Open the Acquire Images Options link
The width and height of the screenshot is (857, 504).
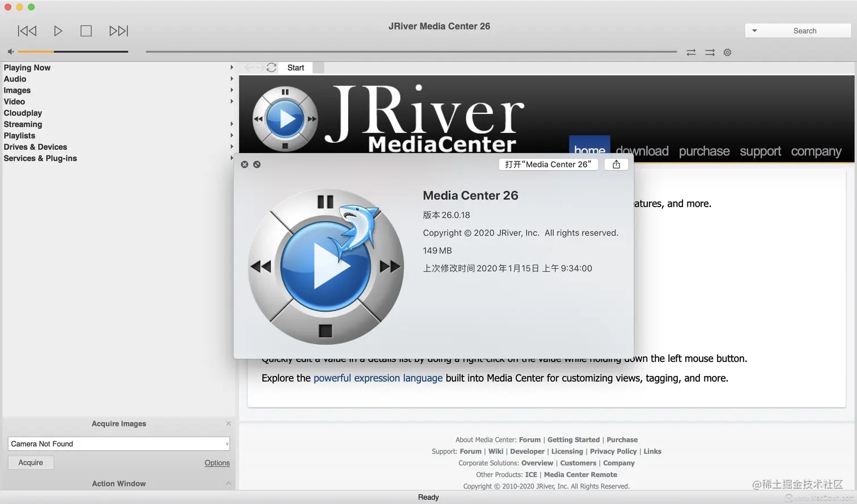click(217, 463)
